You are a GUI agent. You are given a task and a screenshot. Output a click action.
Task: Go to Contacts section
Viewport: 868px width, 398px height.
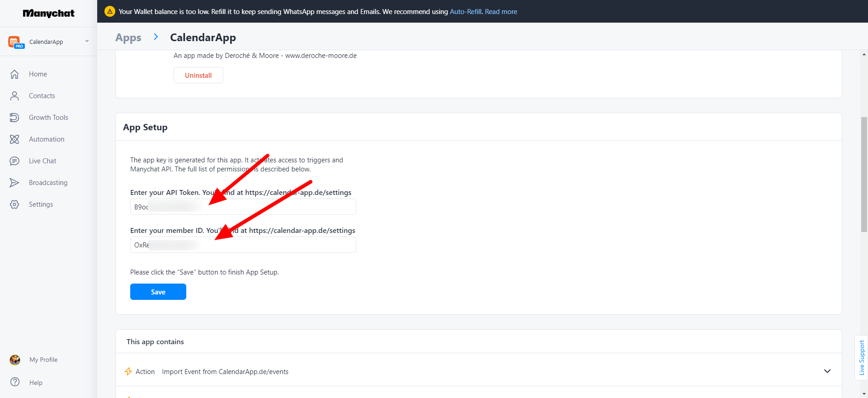42,96
